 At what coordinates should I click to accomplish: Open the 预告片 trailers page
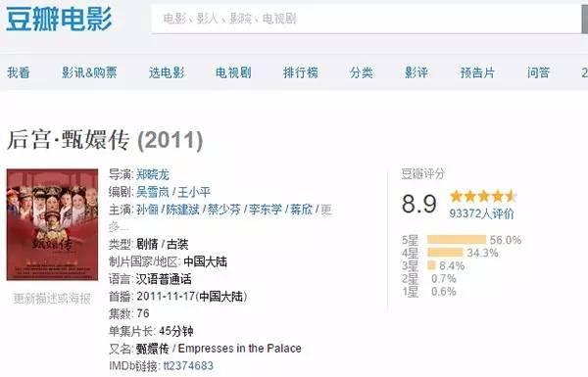pyautogui.click(x=477, y=72)
